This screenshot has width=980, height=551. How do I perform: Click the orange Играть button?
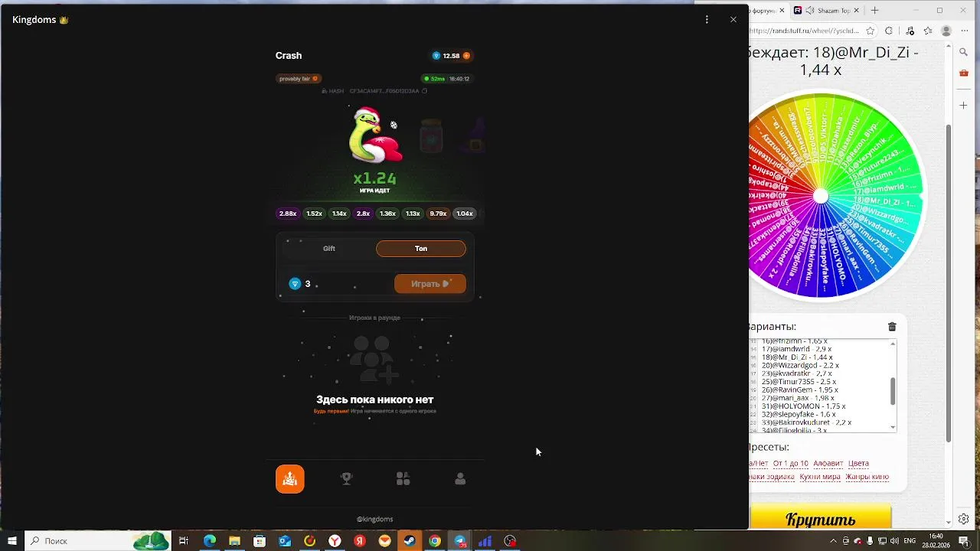tap(430, 284)
